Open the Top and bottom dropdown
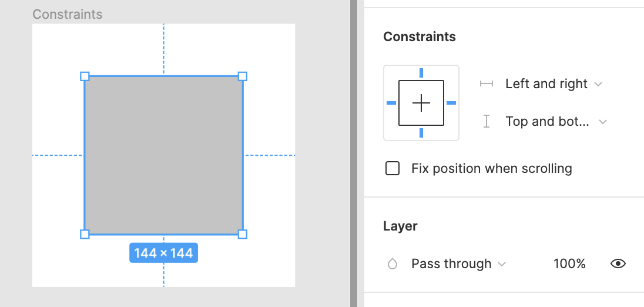 pyautogui.click(x=556, y=122)
